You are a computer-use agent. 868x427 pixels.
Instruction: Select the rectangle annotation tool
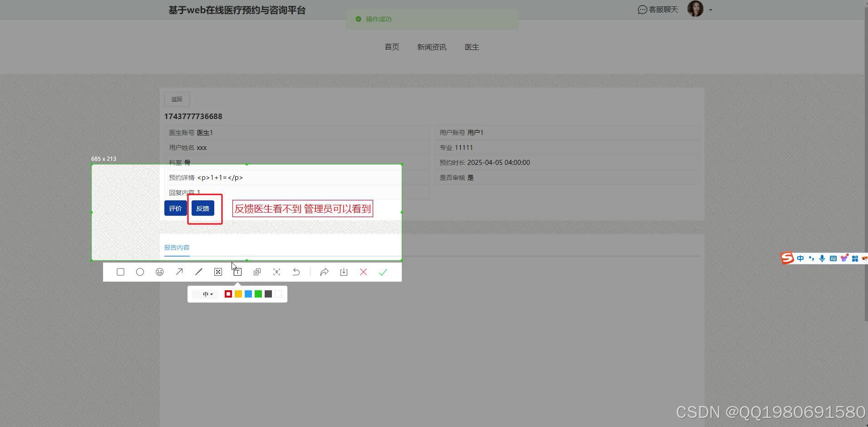pos(120,272)
